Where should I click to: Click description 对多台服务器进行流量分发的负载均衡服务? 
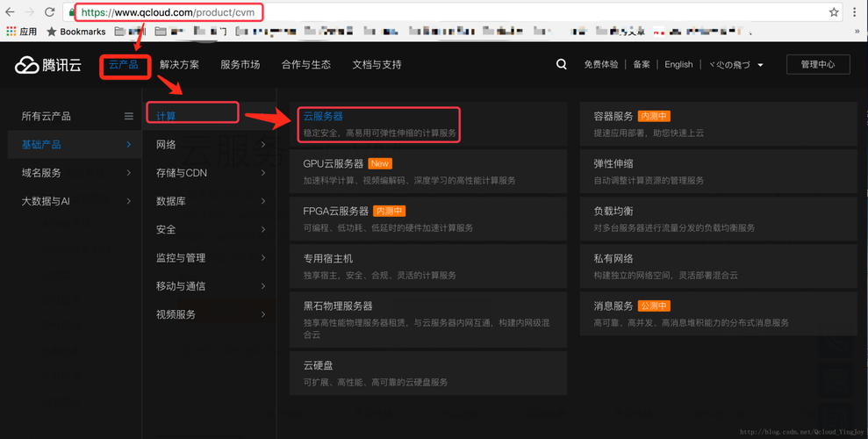674,228
